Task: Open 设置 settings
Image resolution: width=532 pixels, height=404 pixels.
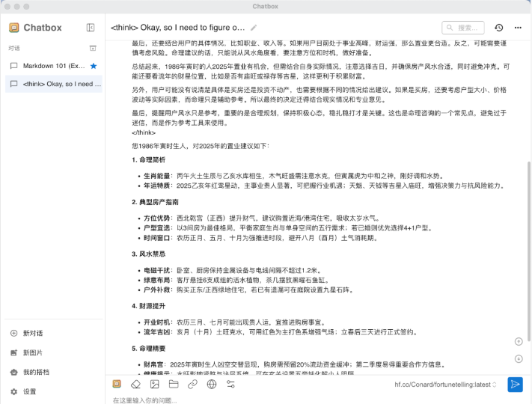Action: 54,391
